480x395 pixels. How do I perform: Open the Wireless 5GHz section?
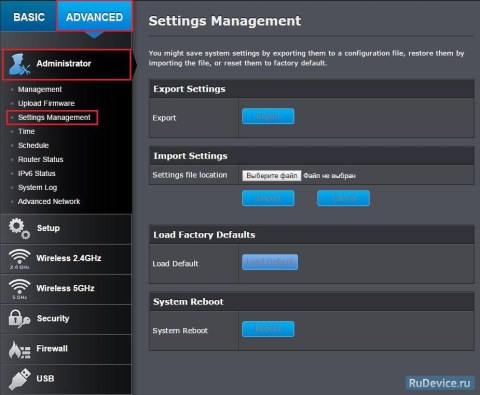coord(66,289)
